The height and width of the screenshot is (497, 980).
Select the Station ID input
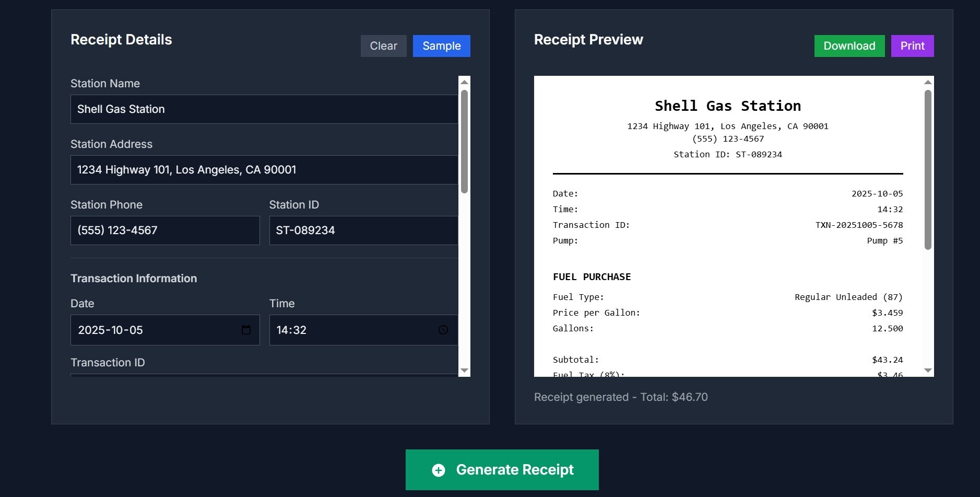[x=363, y=230]
